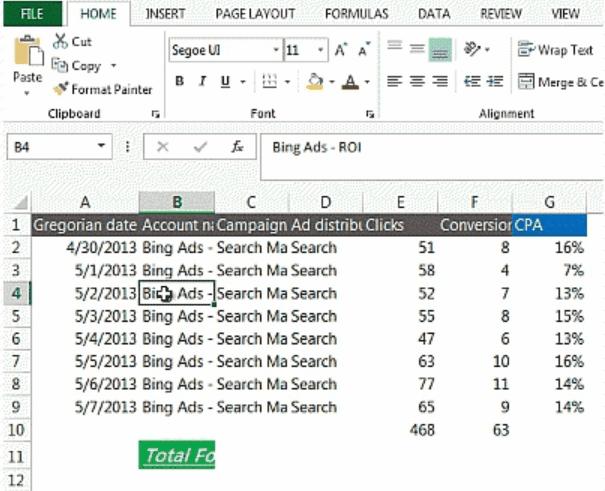Switch to the REVIEW tab
Screen dimensions: 605x491
(x=501, y=14)
